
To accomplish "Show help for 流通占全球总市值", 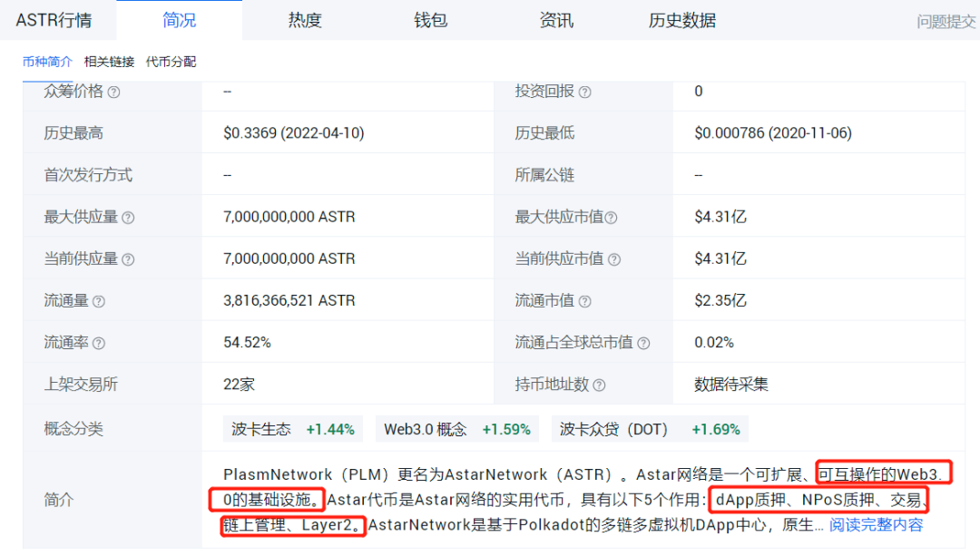I will [x=643, y=344].
